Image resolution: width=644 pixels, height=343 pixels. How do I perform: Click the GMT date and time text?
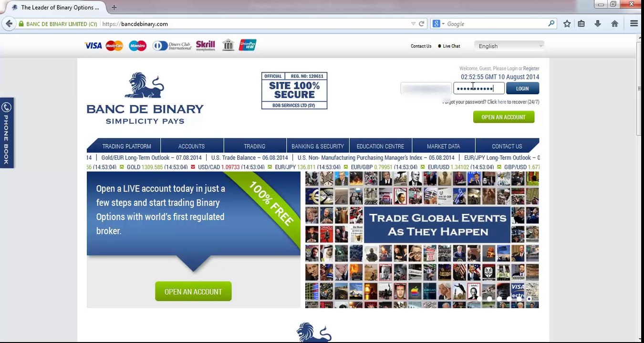click(x=500, y=77)
